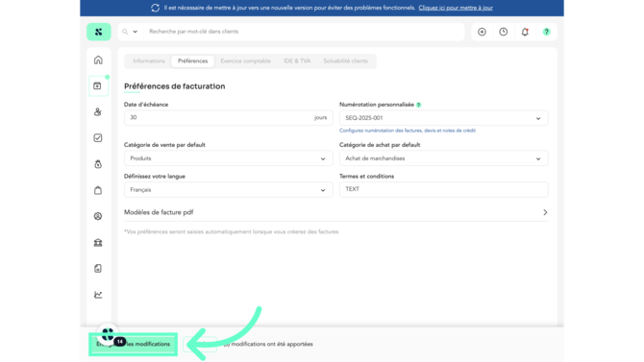Click 'Cliquez ici pour mettre à jour' link

tap(456, 8)
